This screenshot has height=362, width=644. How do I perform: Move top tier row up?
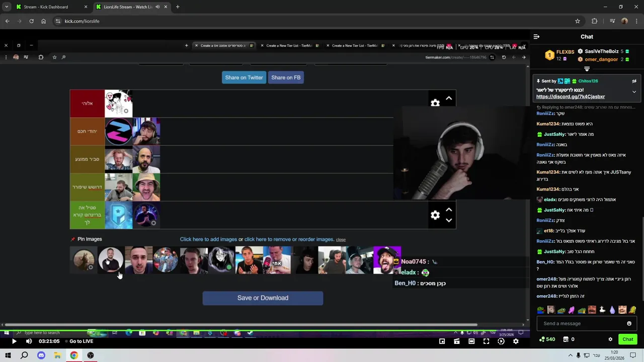point(449,99)
